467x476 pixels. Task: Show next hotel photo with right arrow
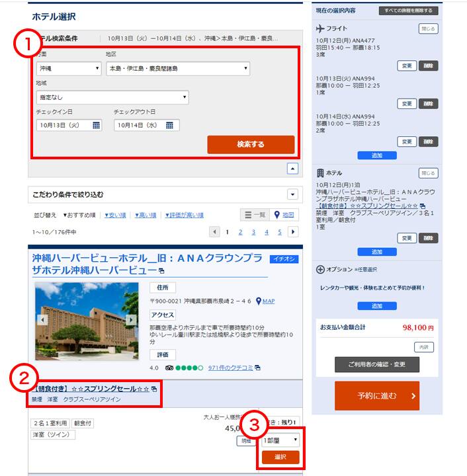131,320
